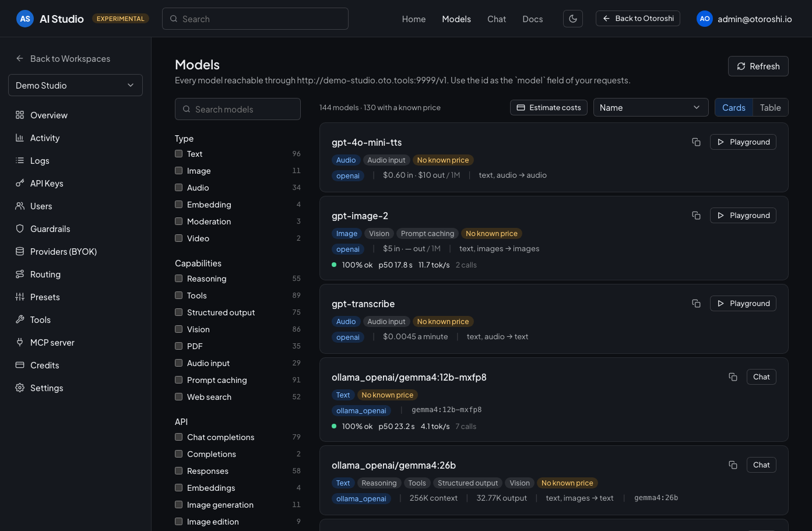Viewport: 812px width, 531px height.
Task: Click the top global Search box
Action: pyautogui.click(x=255, y=19)
